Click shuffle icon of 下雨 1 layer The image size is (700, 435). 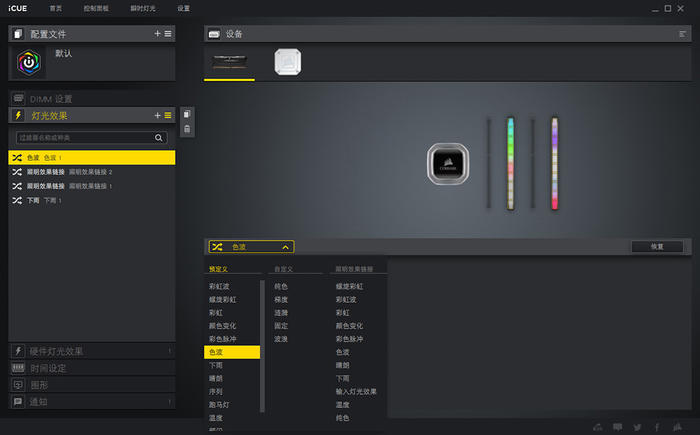(x=17, y=201)
